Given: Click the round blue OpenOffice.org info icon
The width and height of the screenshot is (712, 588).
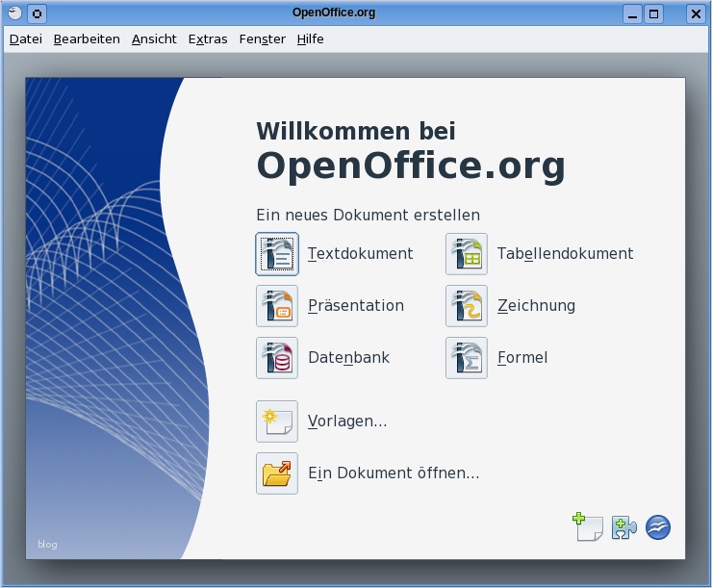Looking at the screenshot, I should pyautogui.click(x=658, y=527).
